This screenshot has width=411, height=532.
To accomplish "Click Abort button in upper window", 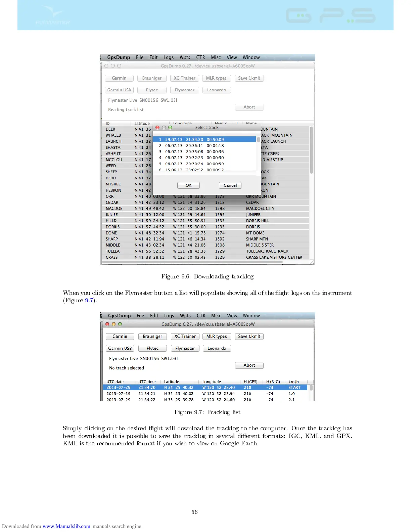I will (x=249, y=107).
